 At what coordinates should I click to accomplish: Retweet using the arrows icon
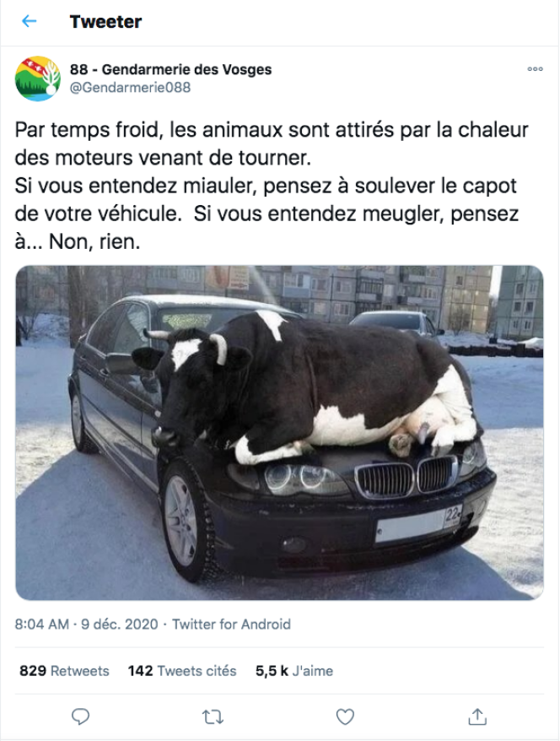213,717
